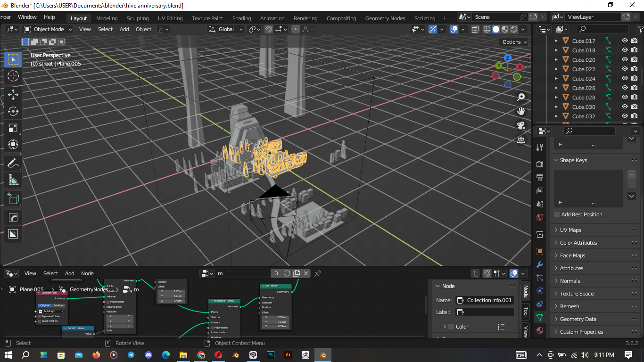644x362 pixels.
Task: Hide Cube.022 with its eye icon
Action: tap(625, 69)
